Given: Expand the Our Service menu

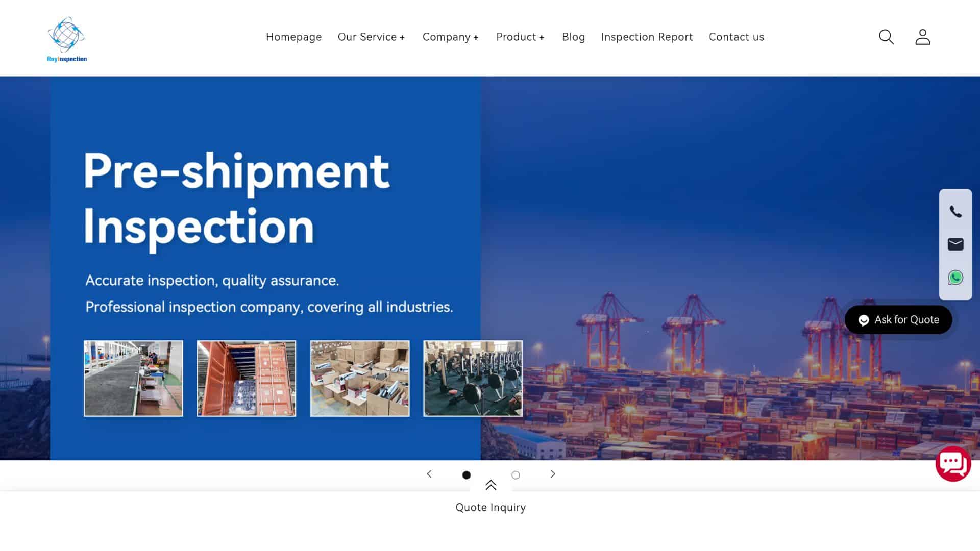Looking at the screenshot, I should (x=371, y=37).
